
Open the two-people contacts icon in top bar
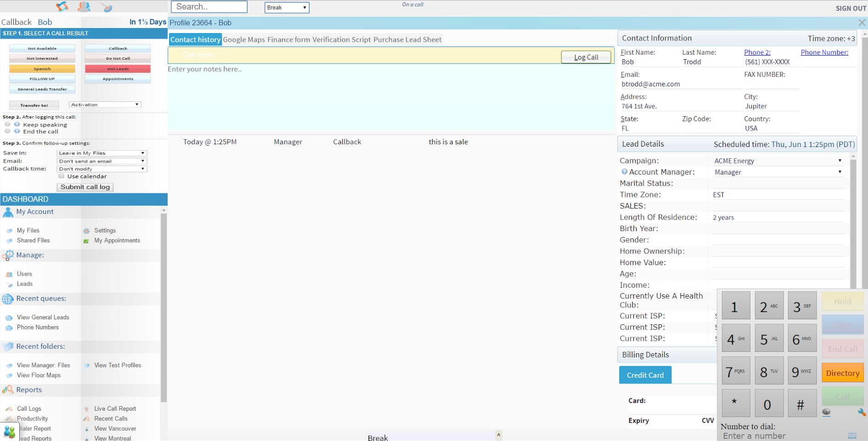84,7
